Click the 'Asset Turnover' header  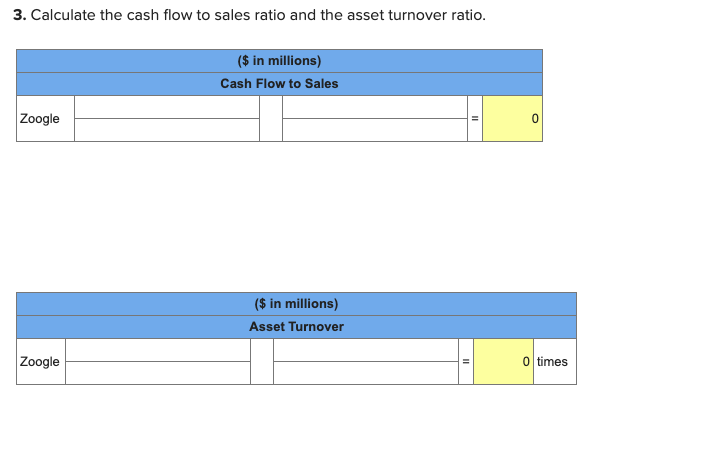coord(296,327)
